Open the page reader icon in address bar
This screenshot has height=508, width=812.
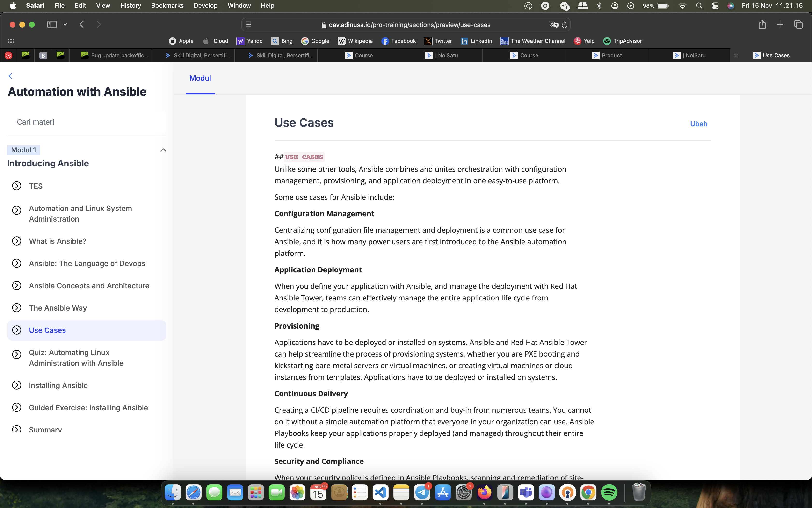coord(248,25)
